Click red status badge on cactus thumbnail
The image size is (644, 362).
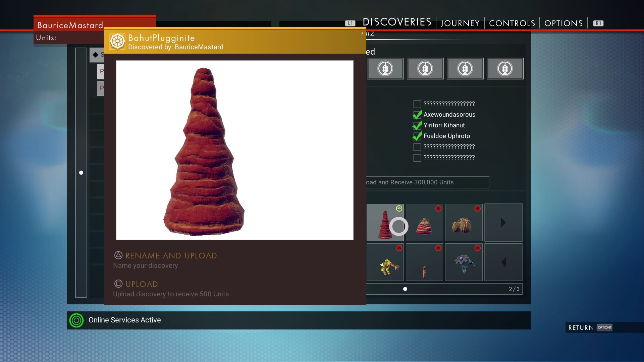point(478,208)
